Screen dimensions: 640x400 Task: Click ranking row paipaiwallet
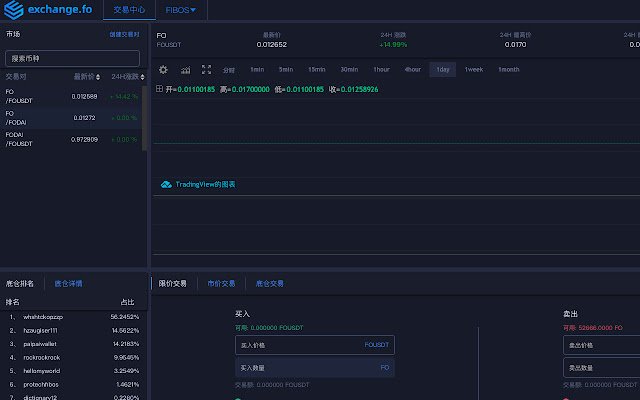click(x=73, y=344)
